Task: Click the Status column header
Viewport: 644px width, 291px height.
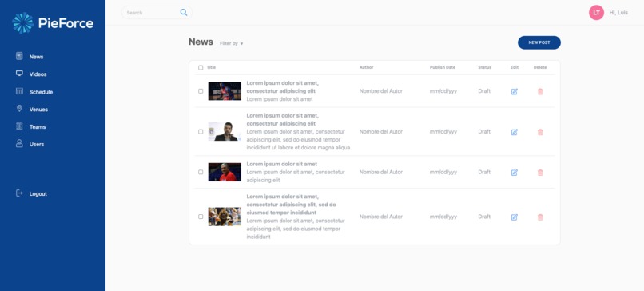Action: pyautogui.click(x=485, y=67)
